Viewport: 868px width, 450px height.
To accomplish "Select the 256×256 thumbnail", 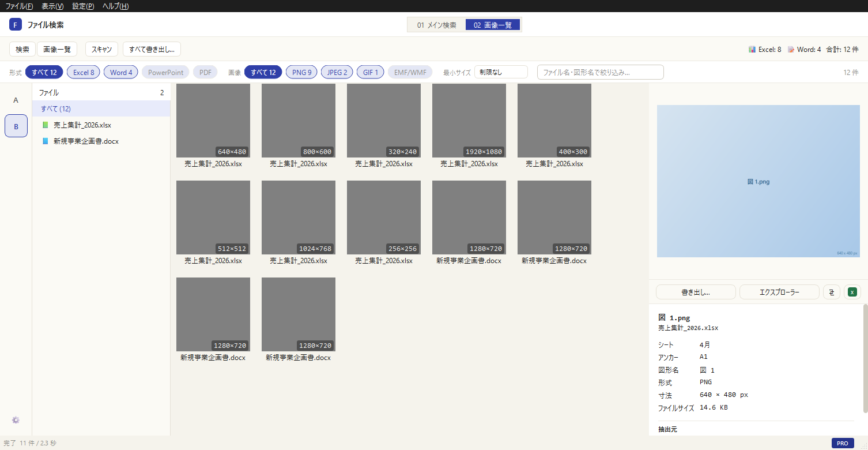I will (384, 217).
